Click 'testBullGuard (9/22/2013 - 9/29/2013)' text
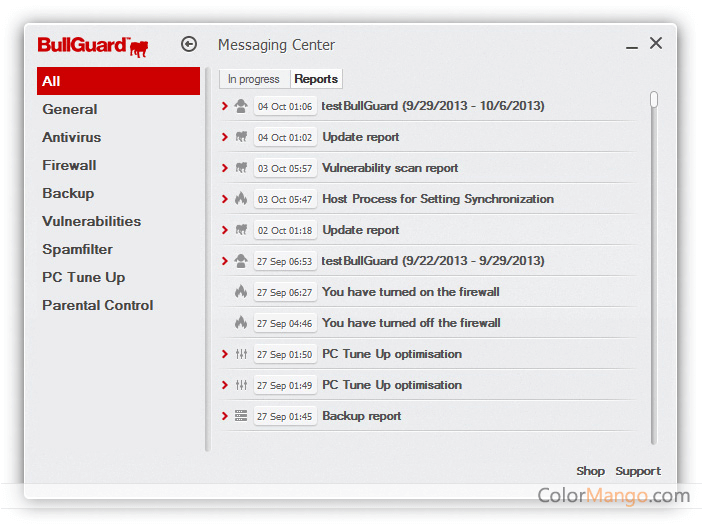The height and width of the screenshot is (524, 702). (433, 261)
